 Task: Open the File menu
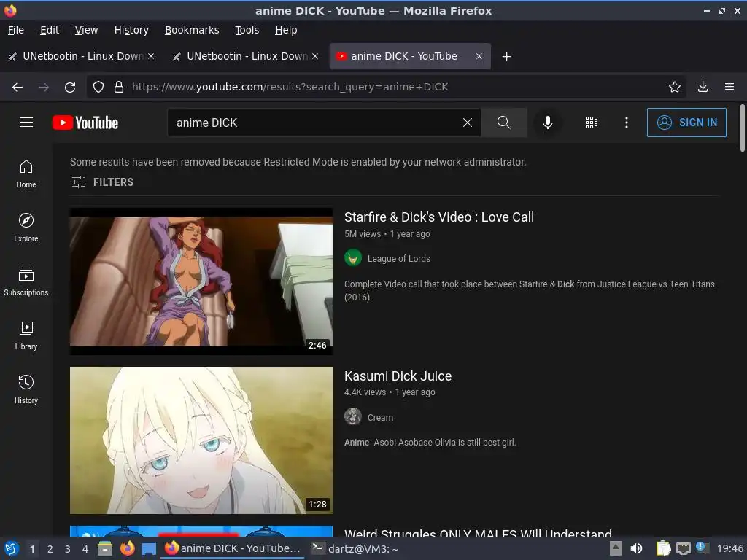pos(16,30)
